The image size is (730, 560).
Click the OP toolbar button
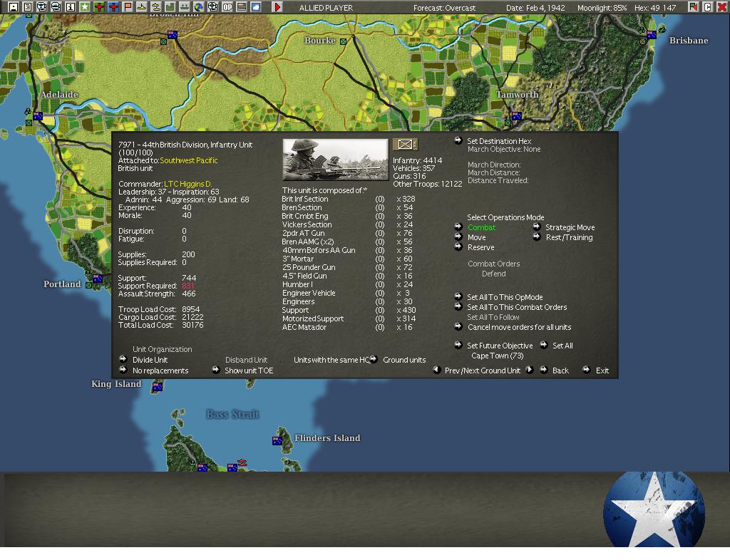[227, 7]
